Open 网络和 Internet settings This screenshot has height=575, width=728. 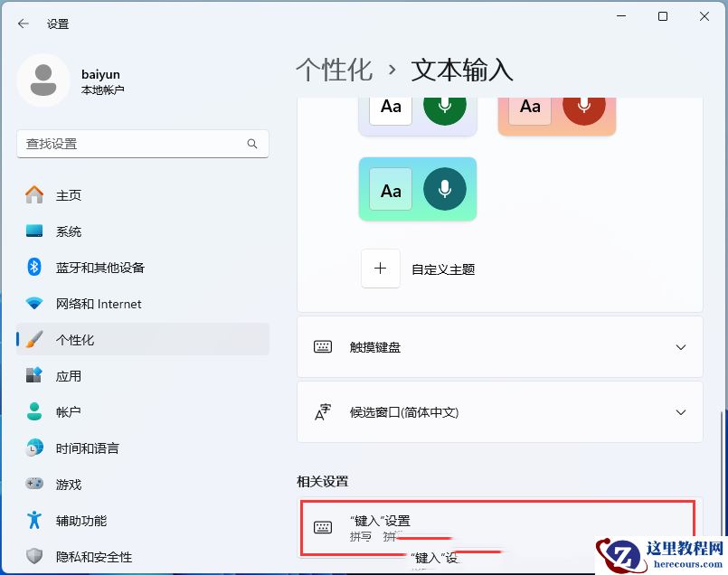pos(95,304)
